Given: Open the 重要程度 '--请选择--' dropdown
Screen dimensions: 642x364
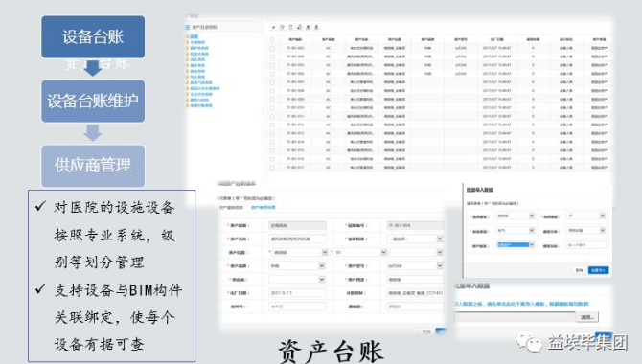Looking at the screenshot, I should tap(415, 239).
